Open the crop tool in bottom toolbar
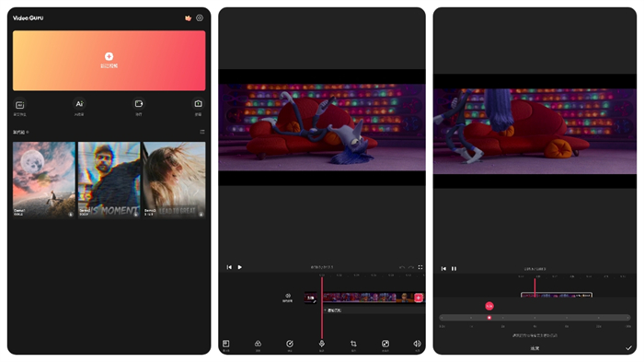Viewport: 644px width, 362px height. point(353,344)
